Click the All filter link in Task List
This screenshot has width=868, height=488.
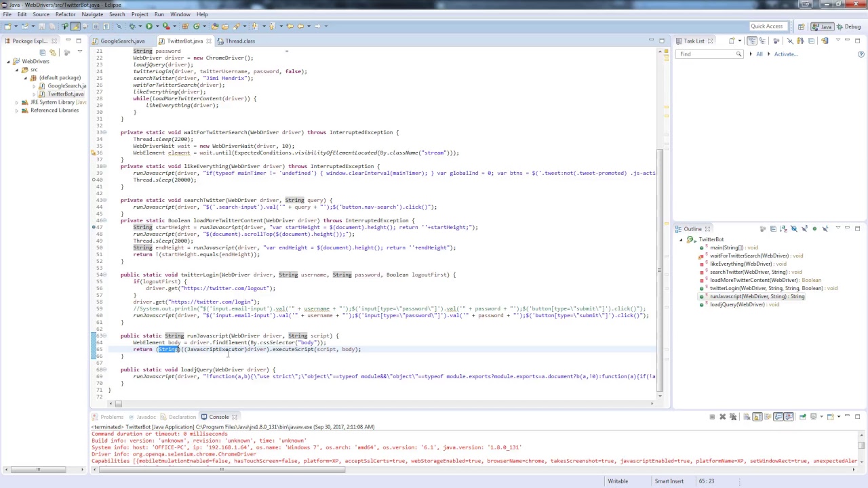[x=759, y=54]
